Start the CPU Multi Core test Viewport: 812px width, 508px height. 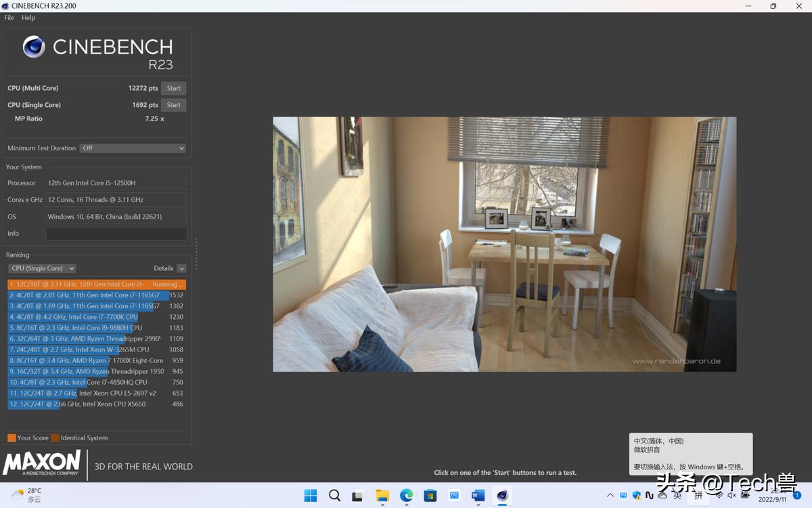pos(174,88)
